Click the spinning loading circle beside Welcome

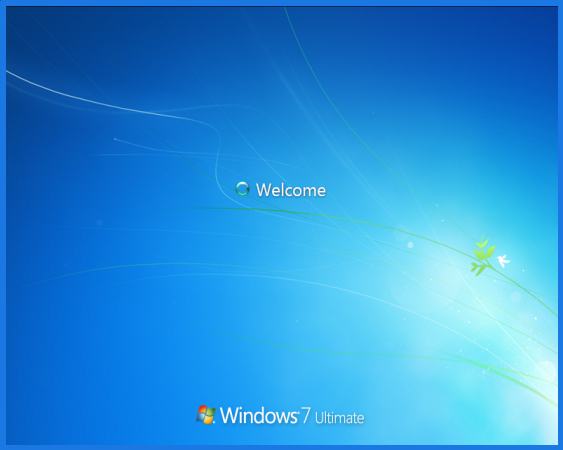tap(242, 189)
